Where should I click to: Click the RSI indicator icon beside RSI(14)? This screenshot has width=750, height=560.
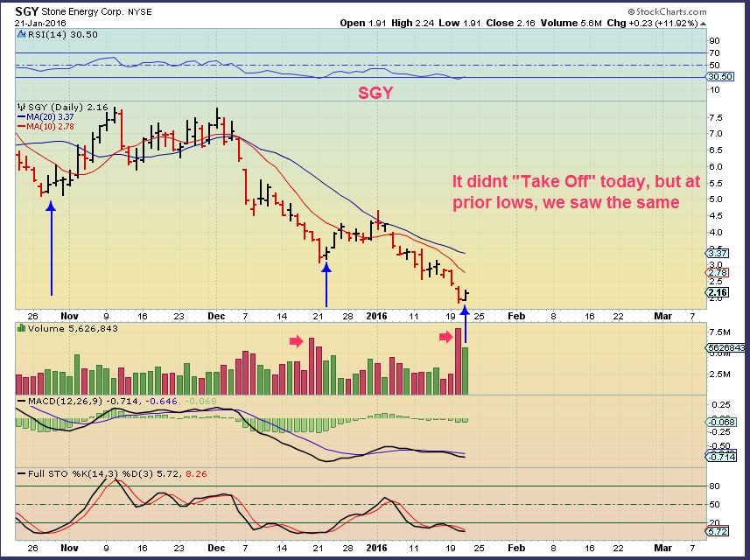pyautogui.click(x=22, y=34)
